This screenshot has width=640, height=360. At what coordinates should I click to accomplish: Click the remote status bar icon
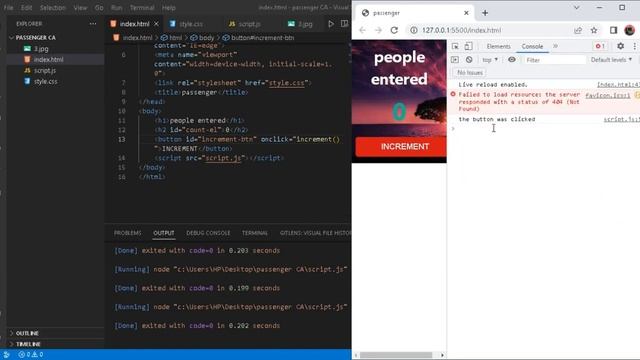point(7,355)
